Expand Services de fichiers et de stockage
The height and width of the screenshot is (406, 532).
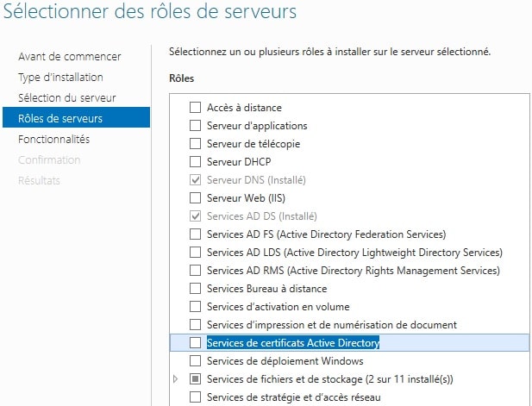pyautogui.click(x=175, y=379)
